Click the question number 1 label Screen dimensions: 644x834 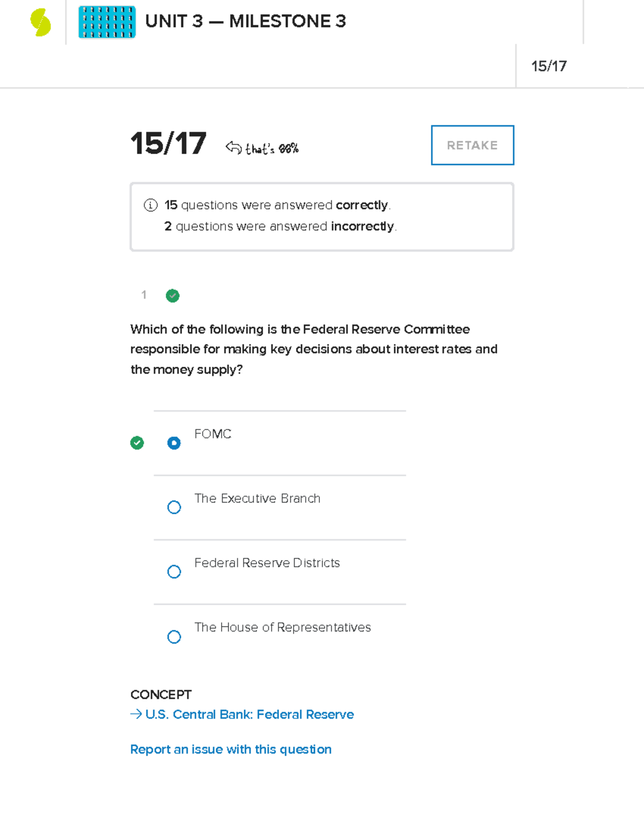click(144, 295)
